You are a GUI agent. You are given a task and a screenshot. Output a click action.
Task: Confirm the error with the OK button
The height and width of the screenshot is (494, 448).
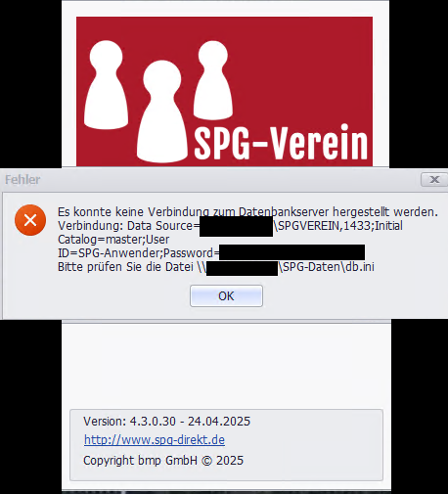[x=226, y=295]
